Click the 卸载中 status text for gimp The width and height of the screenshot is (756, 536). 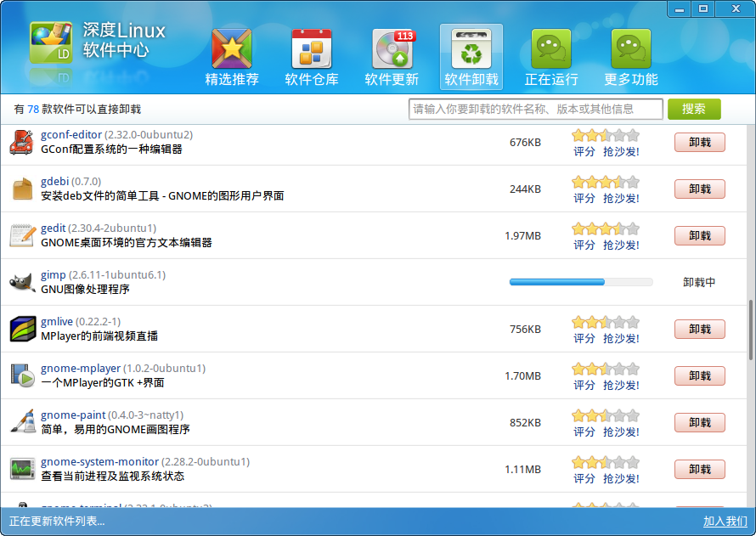tap(699, 283)
